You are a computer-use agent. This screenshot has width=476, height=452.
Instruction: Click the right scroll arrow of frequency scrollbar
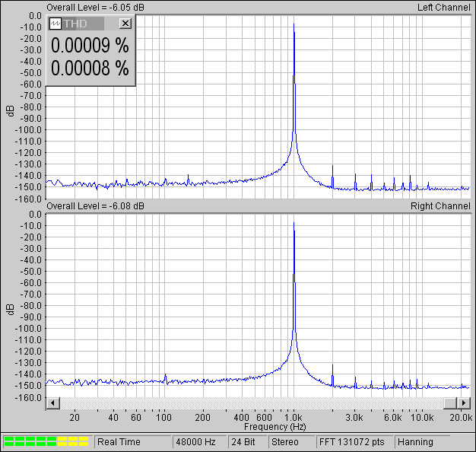click(x=464, y=403)
